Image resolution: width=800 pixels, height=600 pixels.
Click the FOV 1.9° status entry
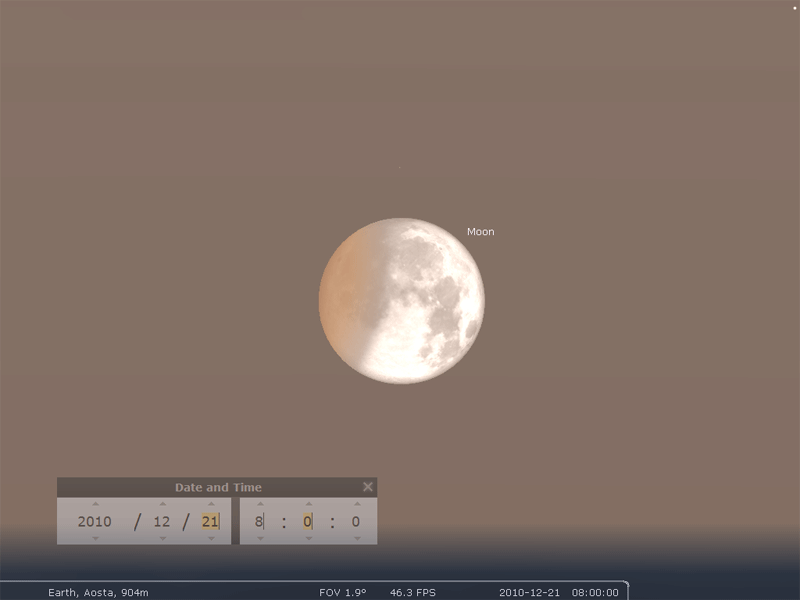(342, 592)
